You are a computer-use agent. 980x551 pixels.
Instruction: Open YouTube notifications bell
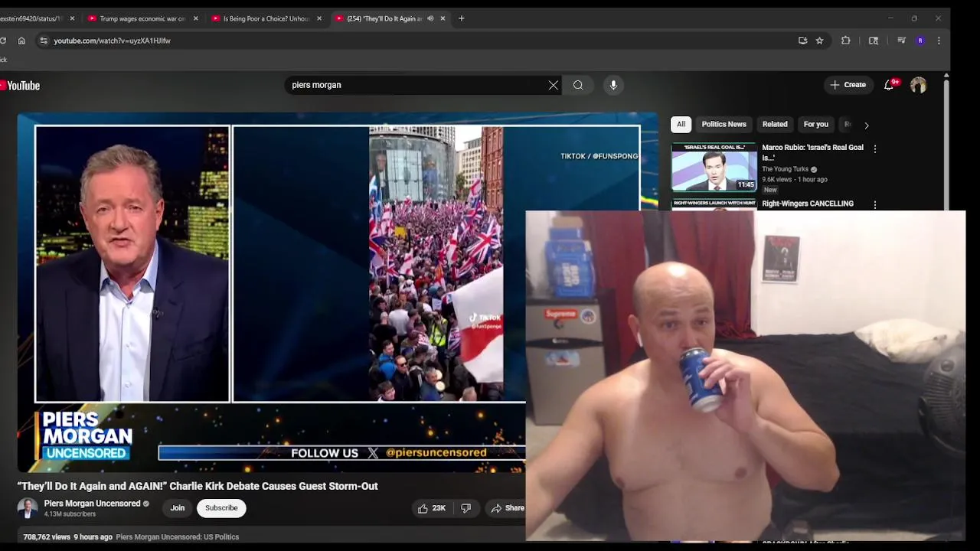pos(889,85)
